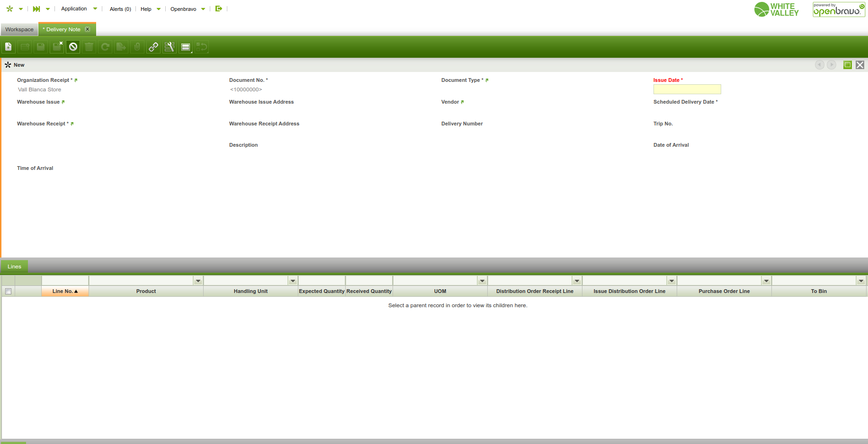Click the Expected Quantity filter field
The width and height of the screenshot is (868, 444).
click(x=322, y=281)
